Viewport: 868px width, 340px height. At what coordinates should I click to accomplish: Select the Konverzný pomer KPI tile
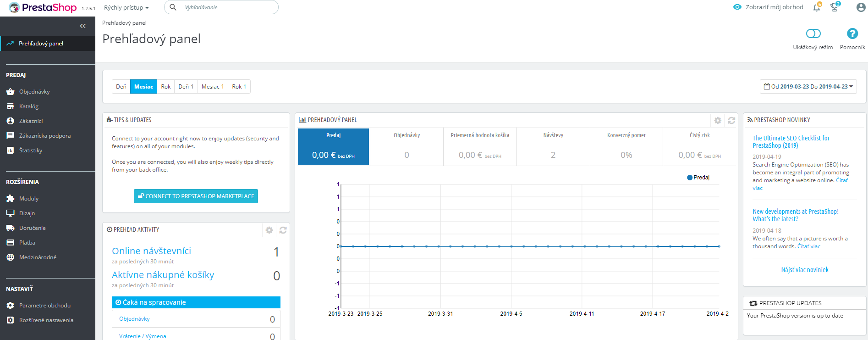626,146
